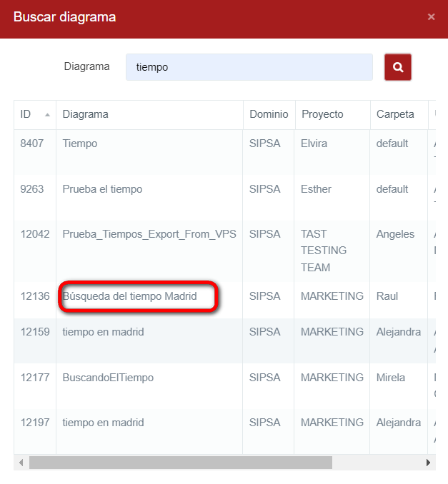Click the right arrow of horizontal scrollbar
The width and height of the screenshot is (448, 484).
428,463
